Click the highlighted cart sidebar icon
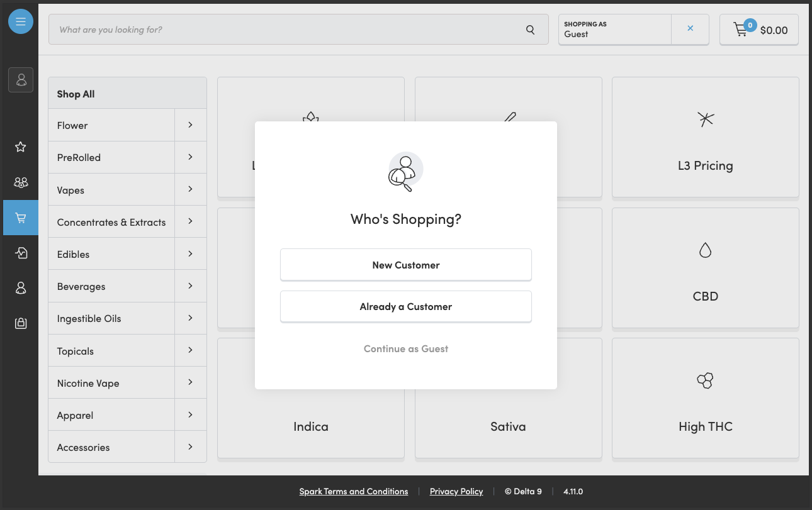Viewport: 812px width, 510px height. [21, 218]
